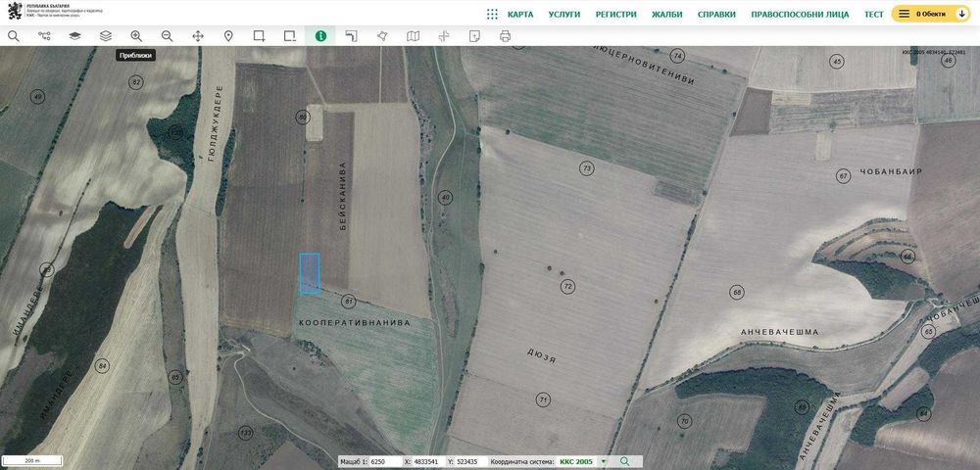The image size is (980, 470).
Task: Open УСЛУГИ menu
Action: [564, 15]
